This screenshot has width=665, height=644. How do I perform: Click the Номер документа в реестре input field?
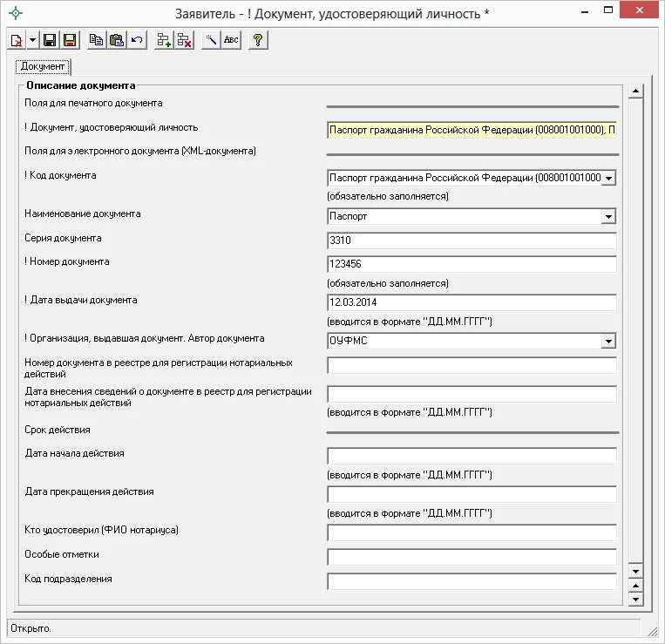point(472,365)
